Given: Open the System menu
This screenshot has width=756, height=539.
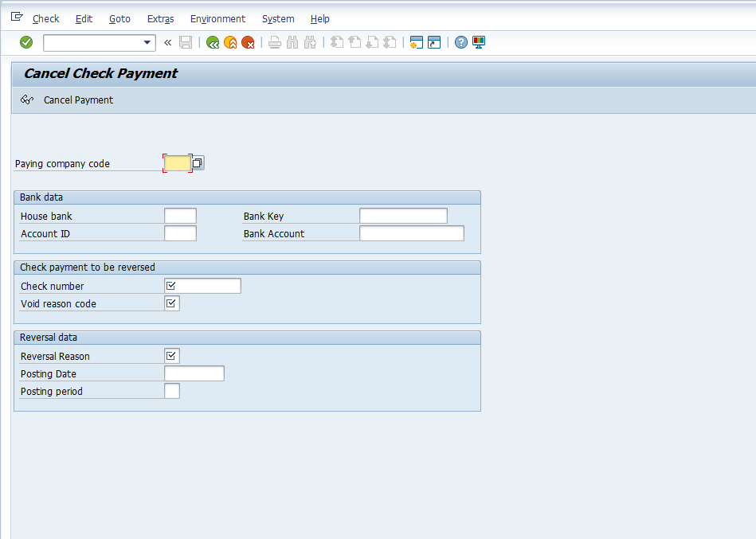Looking at the screenshot, I should tap(278, 19).
